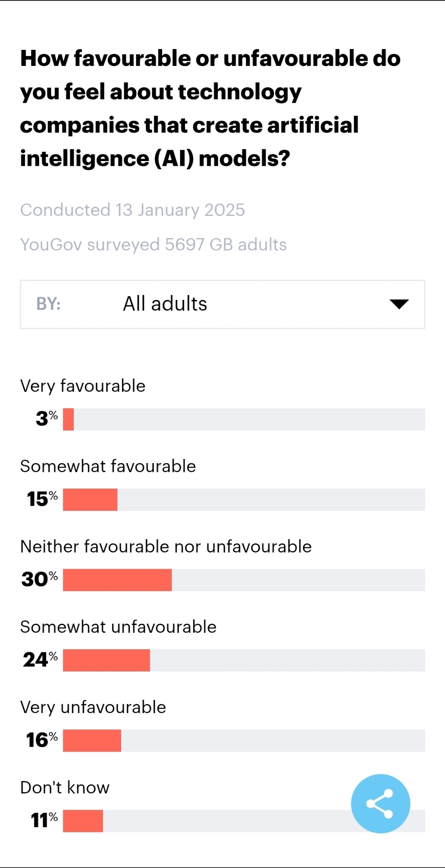Select the Somewhat favourable 15% bar
The width and height of the screenshot is (445, 868).
click(x=90, y=500)
